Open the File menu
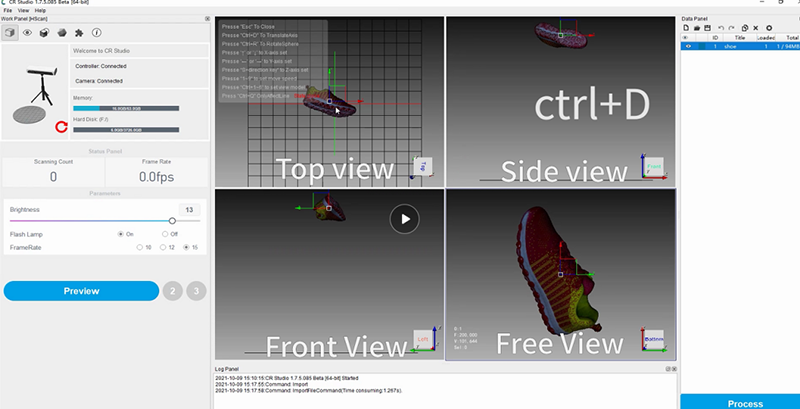800x409 pixels. pos(8,10)
